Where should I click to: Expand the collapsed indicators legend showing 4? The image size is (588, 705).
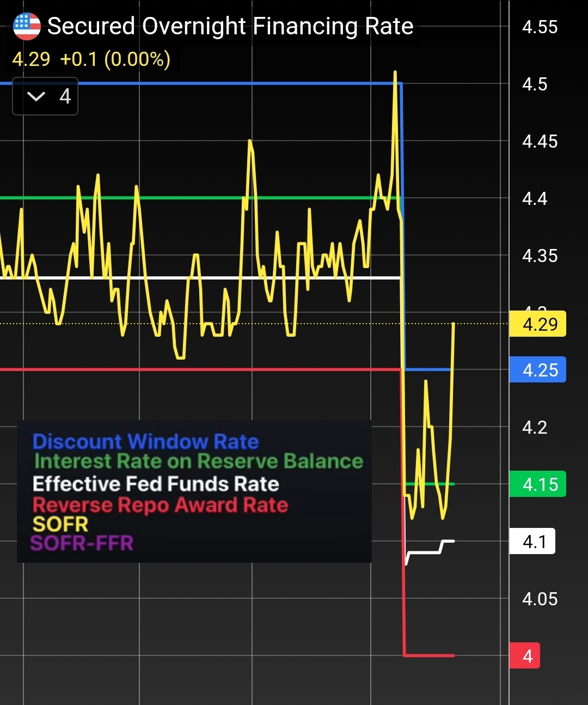click(x=45, y=96)
